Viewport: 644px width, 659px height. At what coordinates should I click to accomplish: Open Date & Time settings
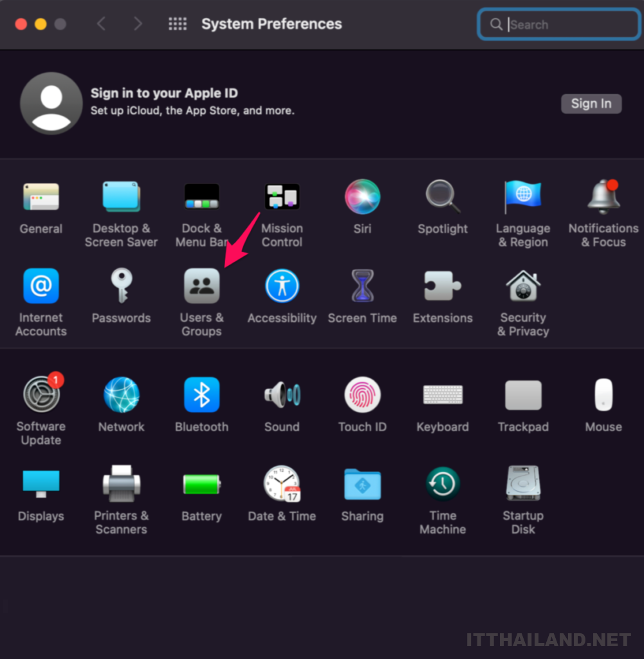282,483
